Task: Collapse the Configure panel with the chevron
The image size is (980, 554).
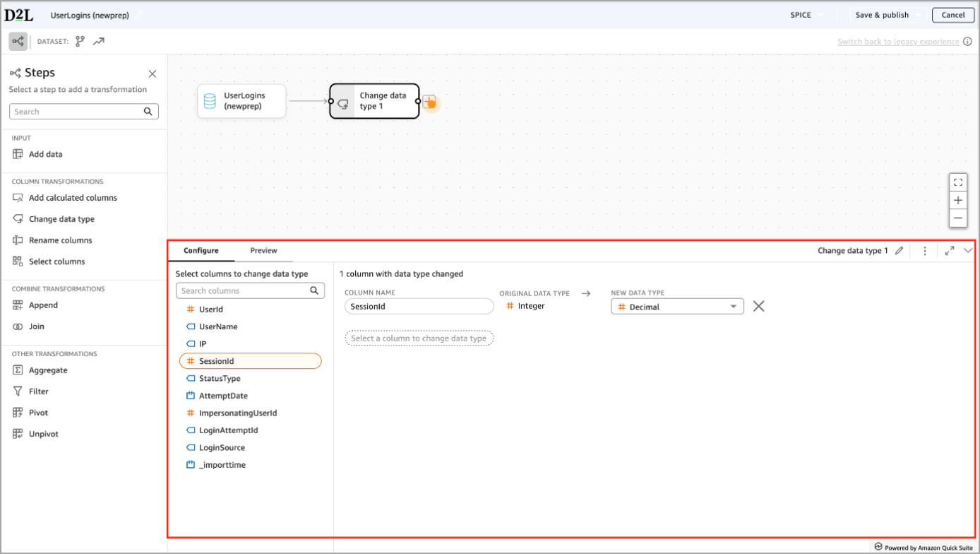Action: (x=969, y=250)
